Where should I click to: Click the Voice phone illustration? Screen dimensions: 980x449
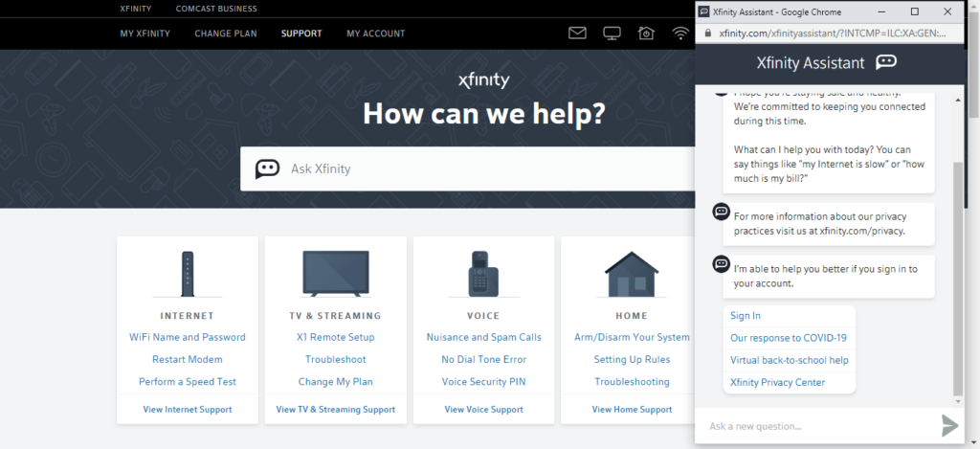pyautogui.click(x=483, y=274)
